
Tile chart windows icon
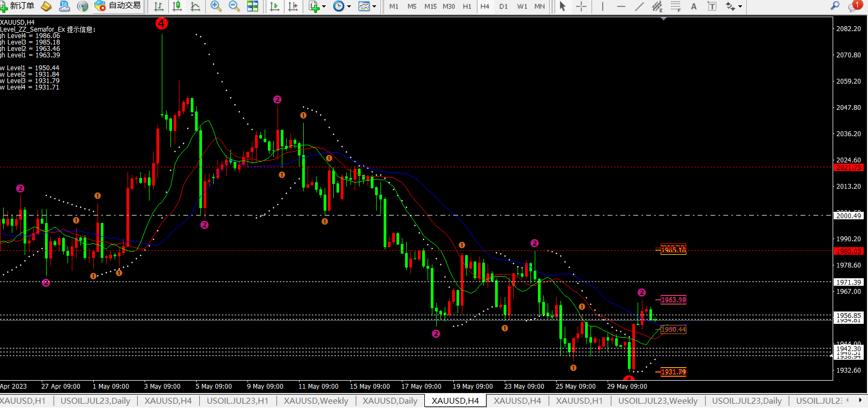[x=252, y=6]
